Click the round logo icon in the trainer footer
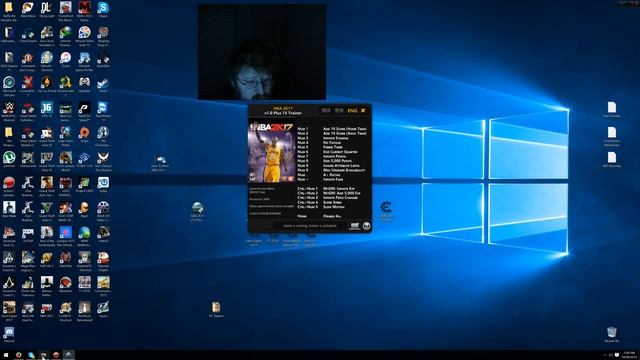Viewport: 640px width, 360px height. click(366, 226)
